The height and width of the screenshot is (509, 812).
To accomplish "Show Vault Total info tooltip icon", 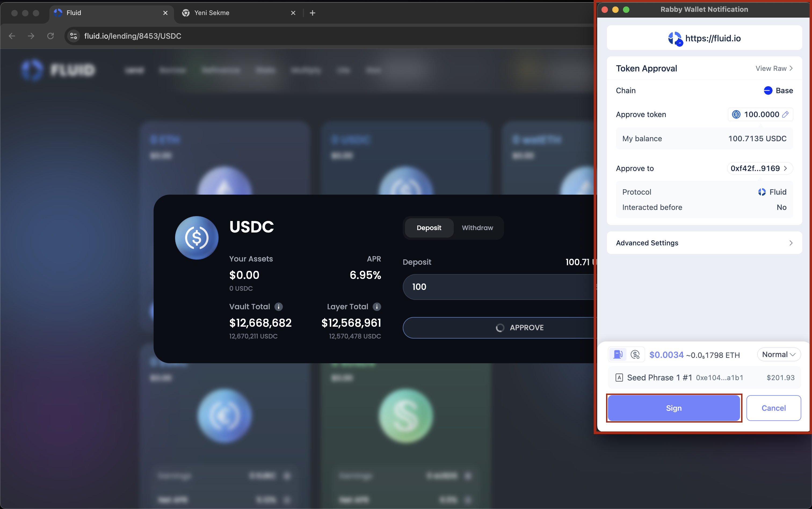I will (x=278, y=307).
